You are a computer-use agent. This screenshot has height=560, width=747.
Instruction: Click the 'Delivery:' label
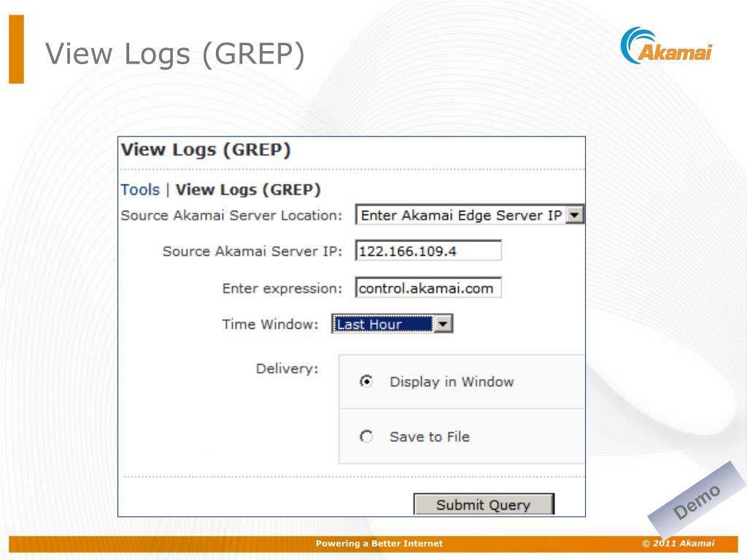pyautogui.click(x=287, y=368)
